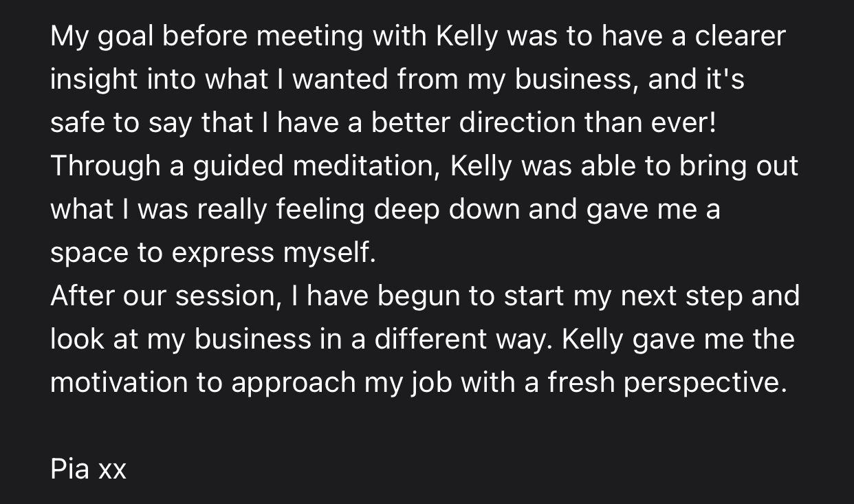
Task: Click the word "fresh"
Action: [x=582, y=382]
